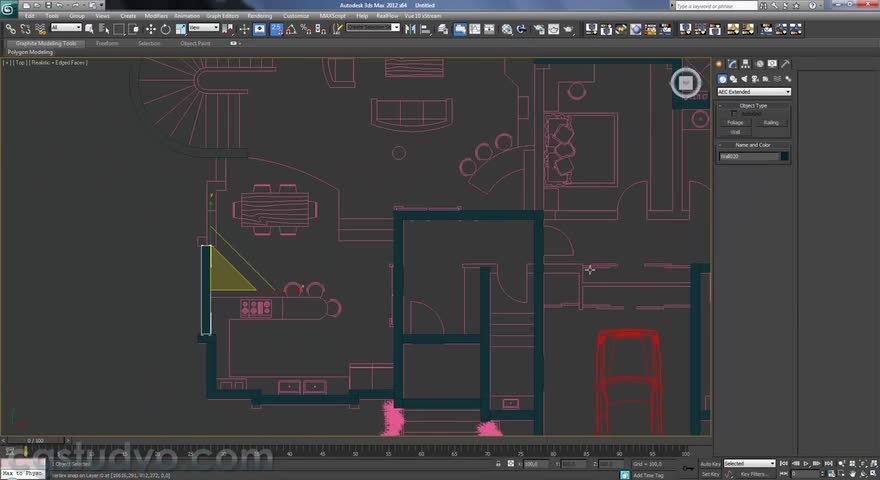Click the time slider showing 0 / 100
This screenshot has width=880, height=480.
tap(35, 441)
